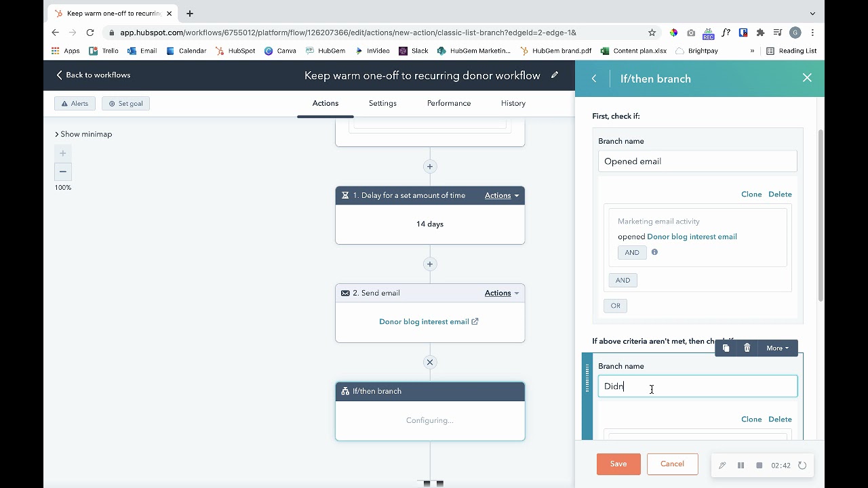Zoom out with the minus button
The image size is (868, 488).
click(x=63, y=171)
